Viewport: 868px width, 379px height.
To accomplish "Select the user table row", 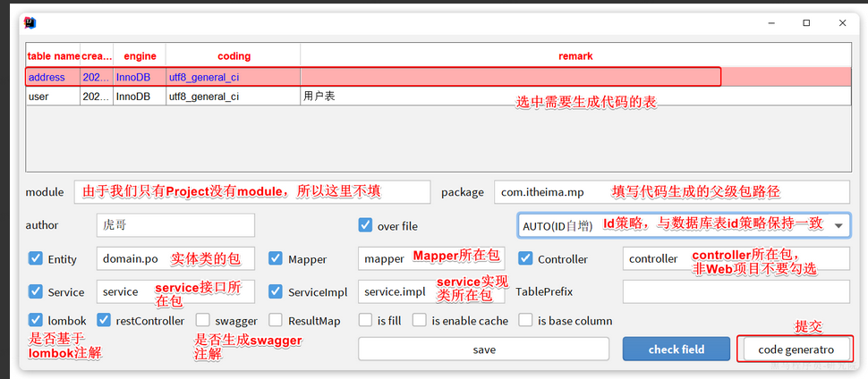I will pos(438,97).
